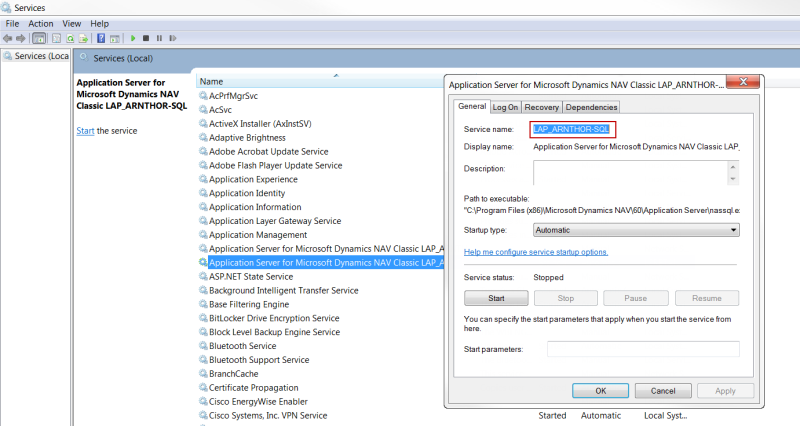The height and width of the screenshot is (426, 800).
Task: Click the gear icon beside ActiveX Installer (AxInstSV)
Action: pyautogui.click(x=203, y=123)
